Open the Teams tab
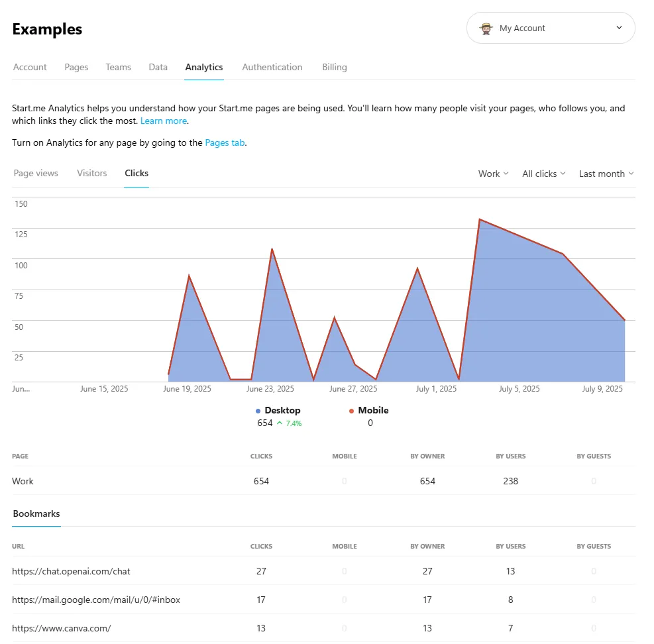654x644 pixels. pos(118,67)
